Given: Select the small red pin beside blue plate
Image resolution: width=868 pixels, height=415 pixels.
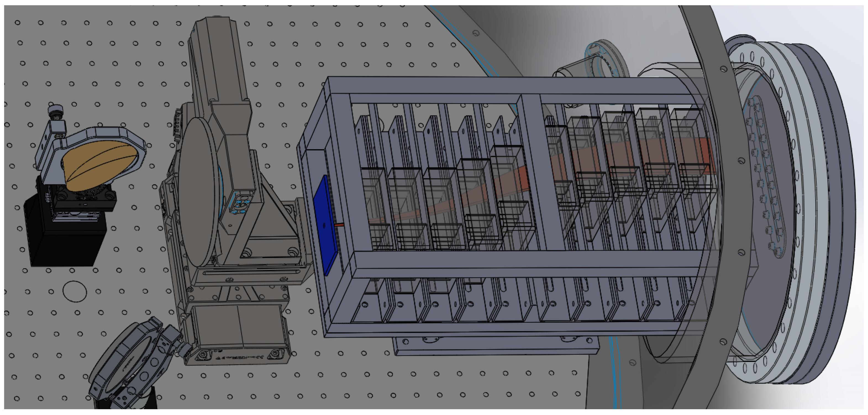Looking at the screenshot, I should [340, 225].
